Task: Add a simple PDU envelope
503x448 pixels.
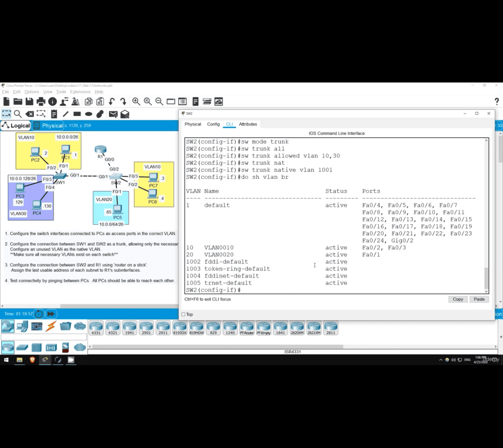Action: [x=113, y=114]
